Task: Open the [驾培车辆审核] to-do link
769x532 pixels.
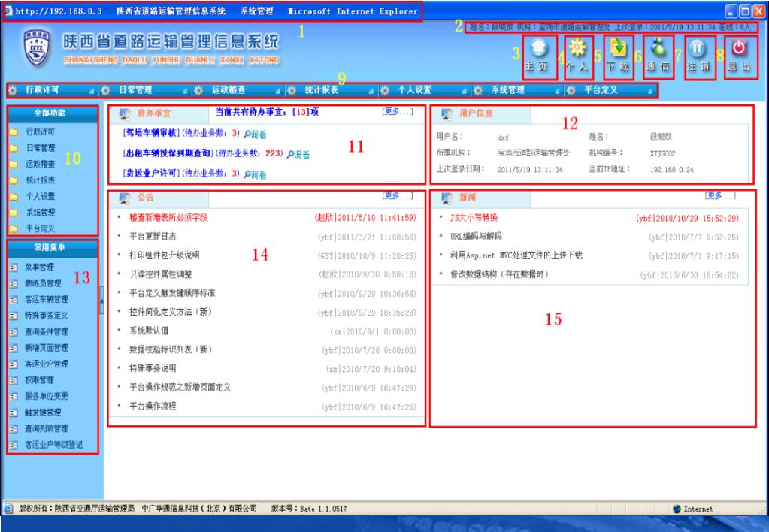Action: [152, 133]
